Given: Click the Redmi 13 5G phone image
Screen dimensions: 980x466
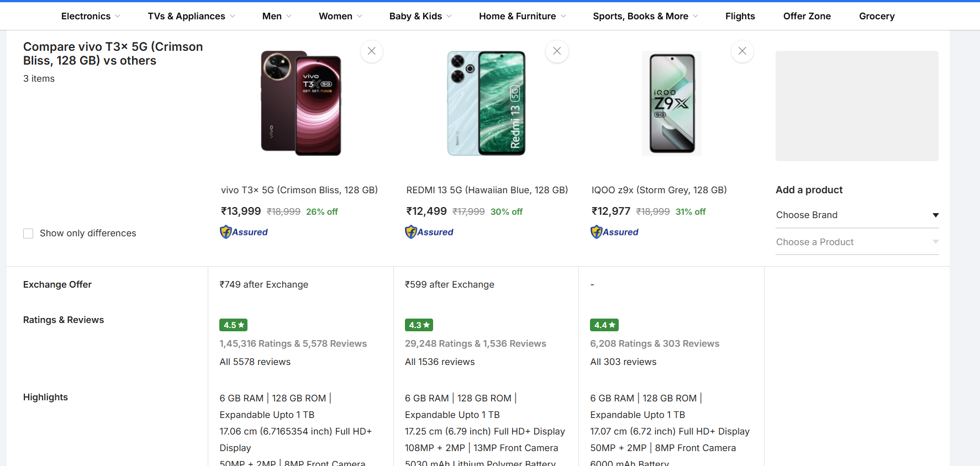Looking at the screenshot, I should click(486, 103).
